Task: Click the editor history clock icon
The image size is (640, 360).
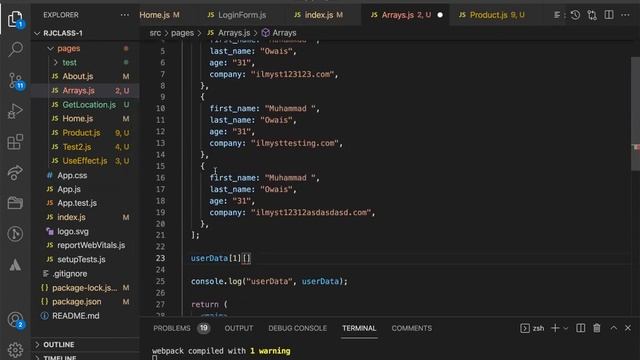Action: (x=575, y=15)
